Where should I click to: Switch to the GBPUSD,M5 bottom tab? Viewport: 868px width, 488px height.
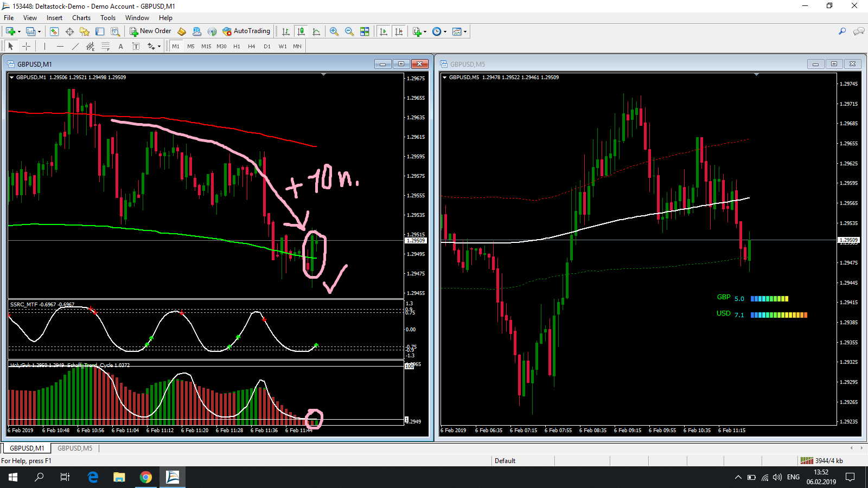point(75,448)
